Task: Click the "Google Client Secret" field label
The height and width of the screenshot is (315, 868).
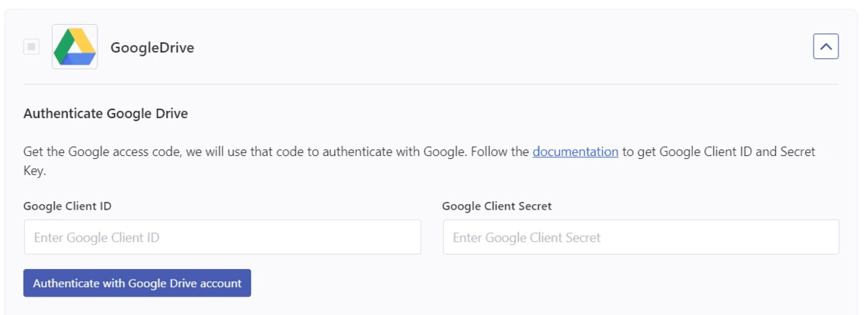Action: [497, 206]
